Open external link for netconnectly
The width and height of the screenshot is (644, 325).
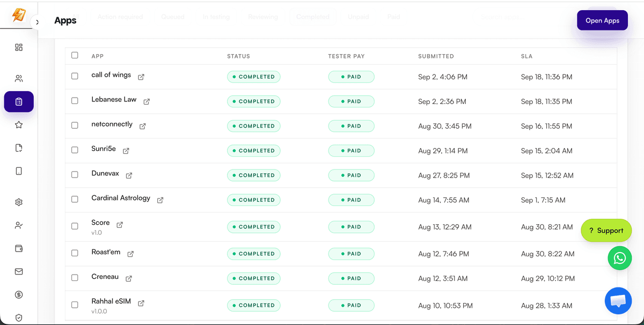(143, 126)
